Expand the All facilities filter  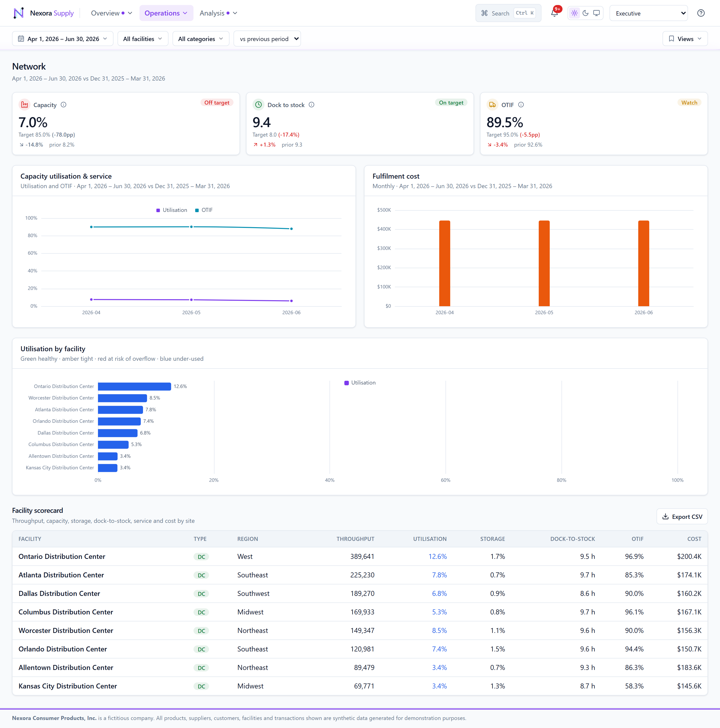click(x=143, y=39)
